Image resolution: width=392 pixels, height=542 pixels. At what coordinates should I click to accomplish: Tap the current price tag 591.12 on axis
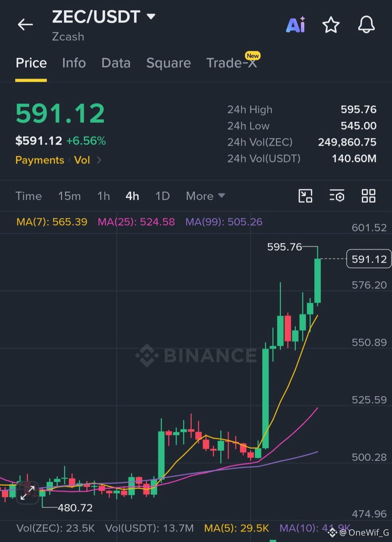click(369, 259)
